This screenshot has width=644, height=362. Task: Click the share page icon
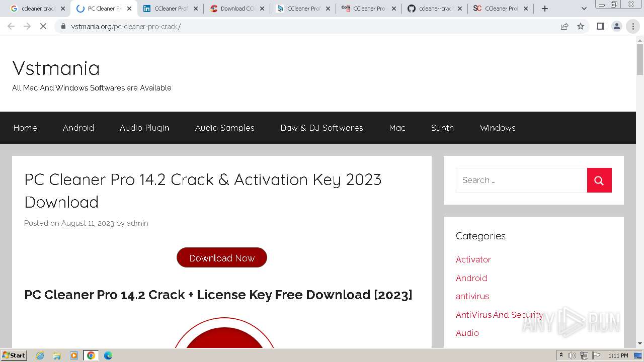pos(565,26)
